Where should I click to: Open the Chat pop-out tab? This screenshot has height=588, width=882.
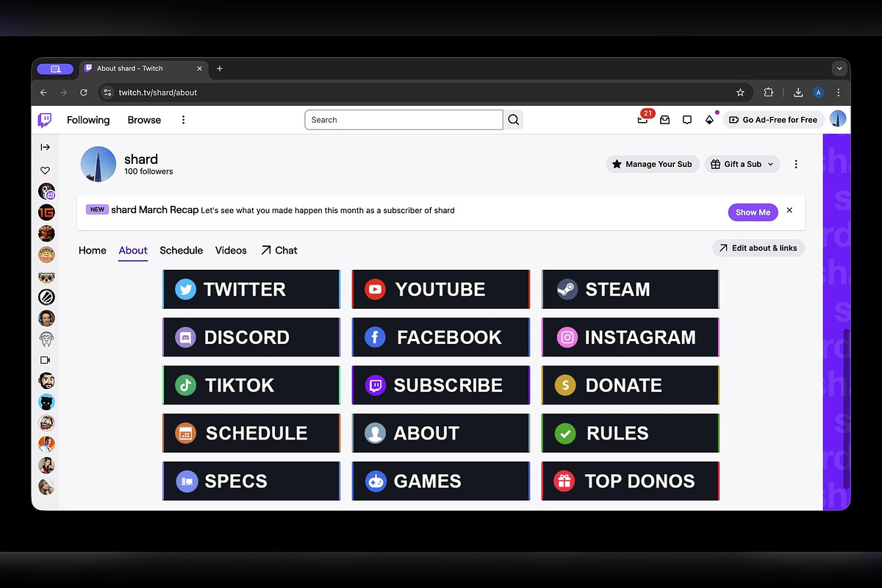(x=279, y=251)
